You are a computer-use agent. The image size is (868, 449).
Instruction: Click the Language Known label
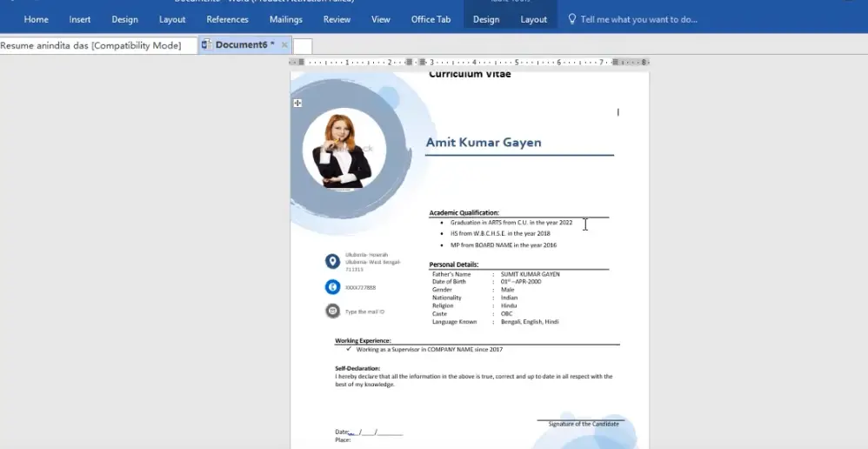pos(455,322)
